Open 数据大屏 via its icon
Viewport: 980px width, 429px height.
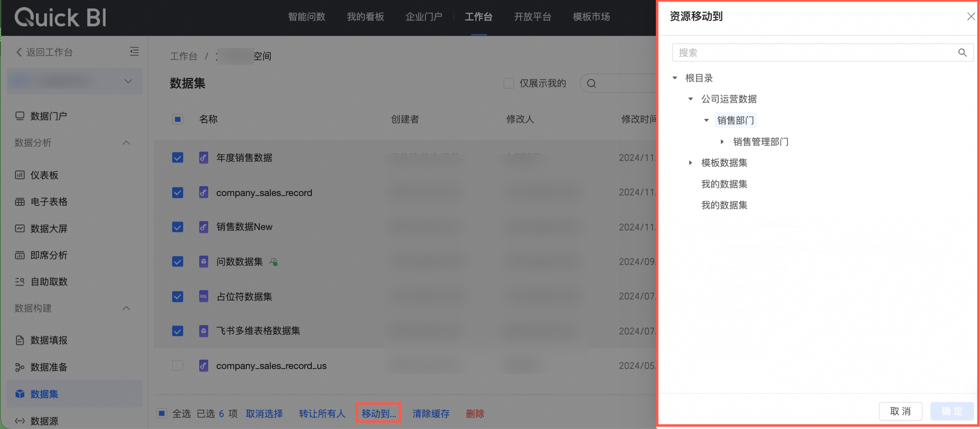click(20, 228)
